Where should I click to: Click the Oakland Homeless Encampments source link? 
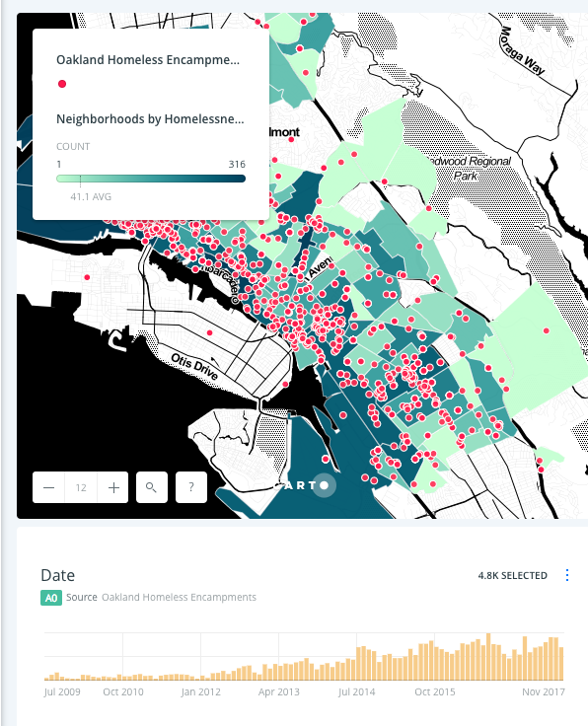click(x=179, y=598)
